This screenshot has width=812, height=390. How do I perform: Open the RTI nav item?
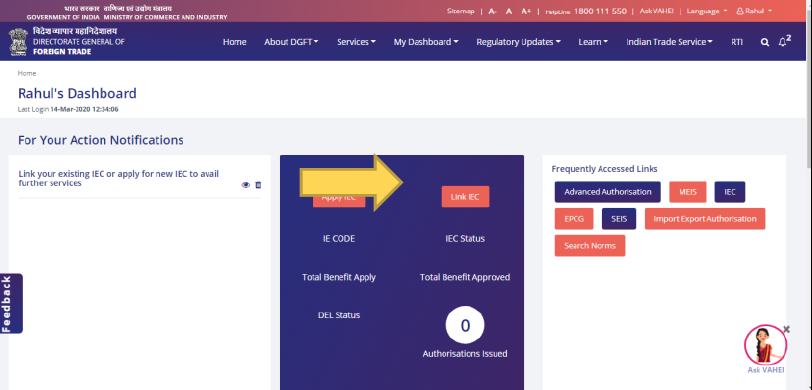click(737, 42)
